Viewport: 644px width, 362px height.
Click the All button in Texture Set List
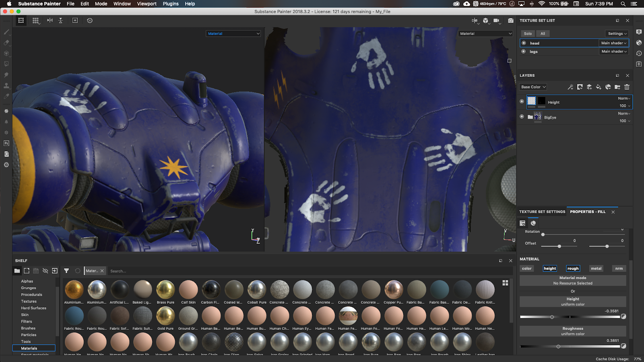pos(543,33)
